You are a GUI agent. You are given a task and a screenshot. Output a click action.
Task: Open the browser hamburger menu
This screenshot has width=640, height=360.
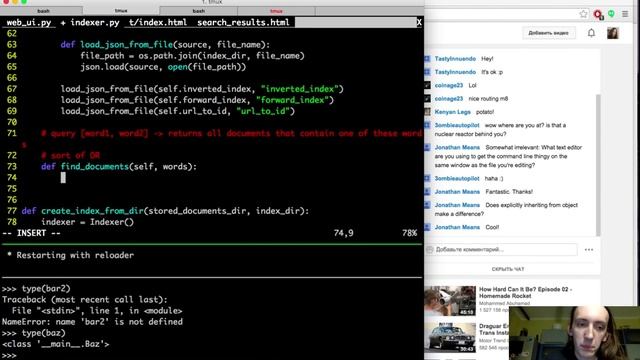(x=625, y=14)
